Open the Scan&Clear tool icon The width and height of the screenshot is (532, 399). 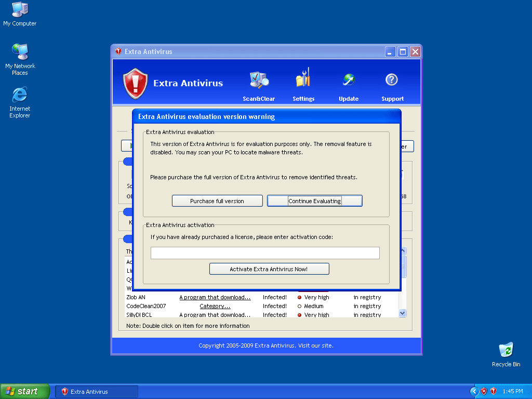[x=258, y=81]
